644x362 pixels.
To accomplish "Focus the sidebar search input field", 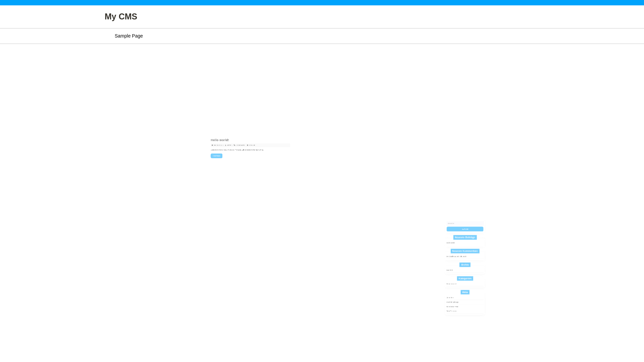I will [465, 223].
